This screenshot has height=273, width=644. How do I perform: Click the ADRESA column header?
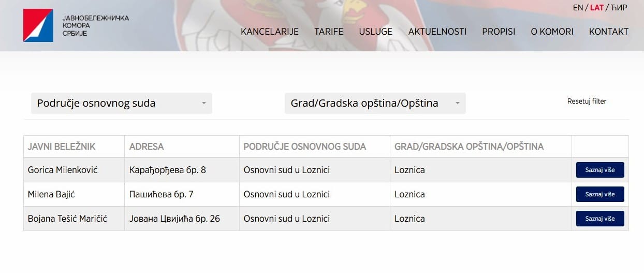(x=147, y=147)
